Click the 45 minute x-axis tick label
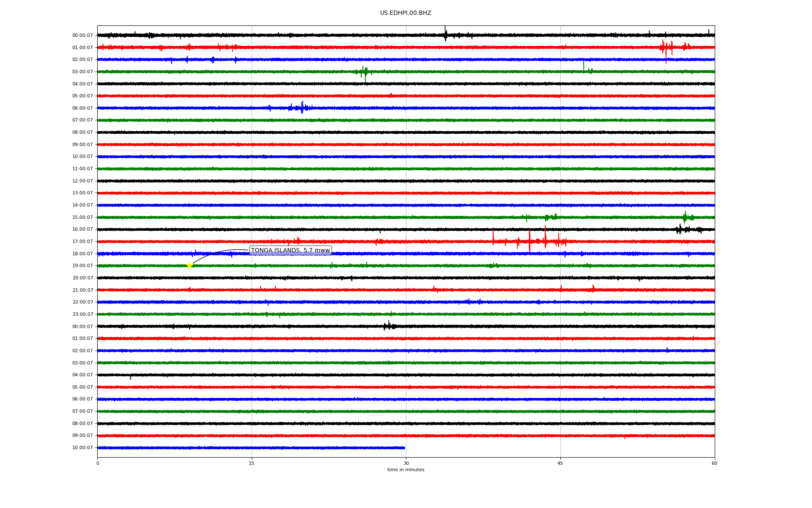Viewport: 812px width, 508px height. pyautogui.click(x=560, y=463)
